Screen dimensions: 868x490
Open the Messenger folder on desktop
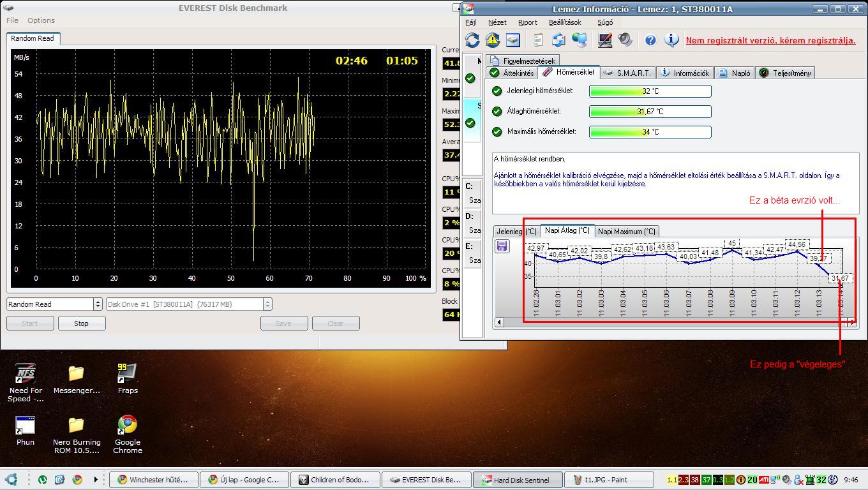pos(77,378)
